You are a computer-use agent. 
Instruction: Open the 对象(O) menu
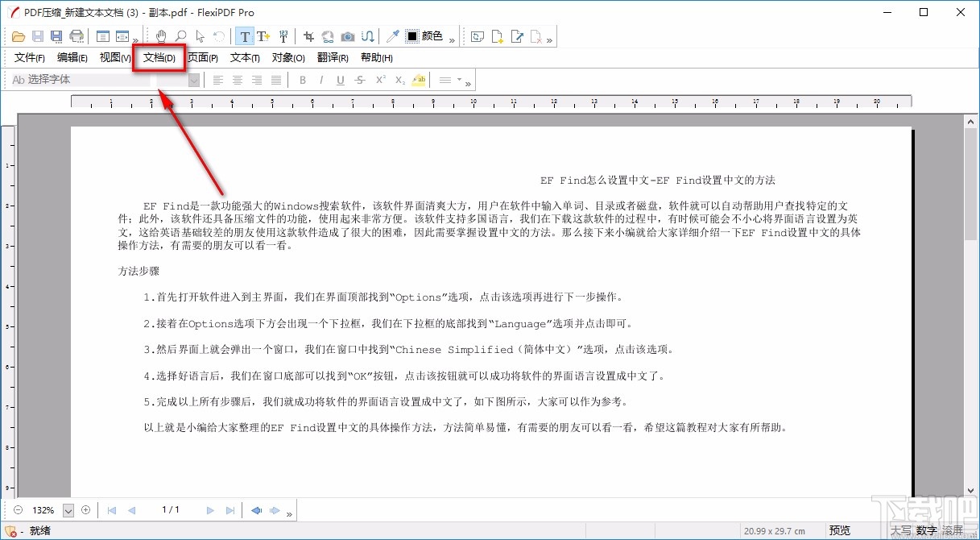[288, 57]
